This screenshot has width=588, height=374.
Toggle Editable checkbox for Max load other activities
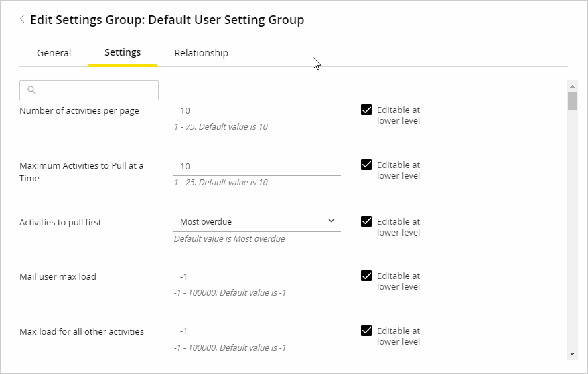pos(366,331)
